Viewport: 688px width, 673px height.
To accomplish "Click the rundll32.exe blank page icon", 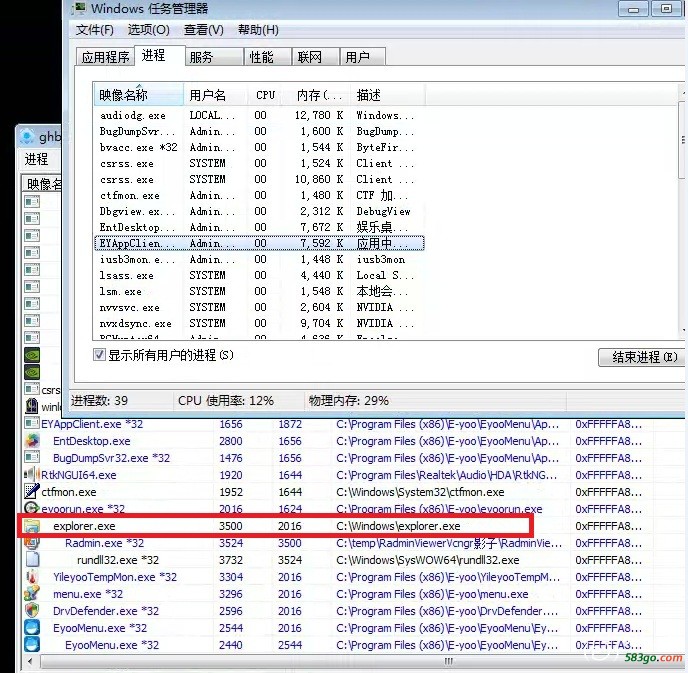I will point(32,559).
